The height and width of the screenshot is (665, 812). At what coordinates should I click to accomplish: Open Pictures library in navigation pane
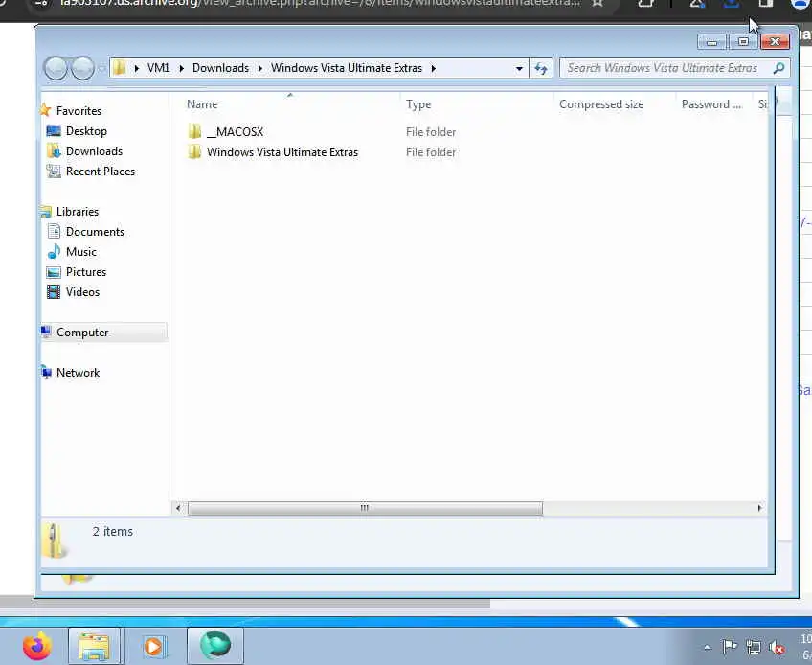(x=86, y=272)
